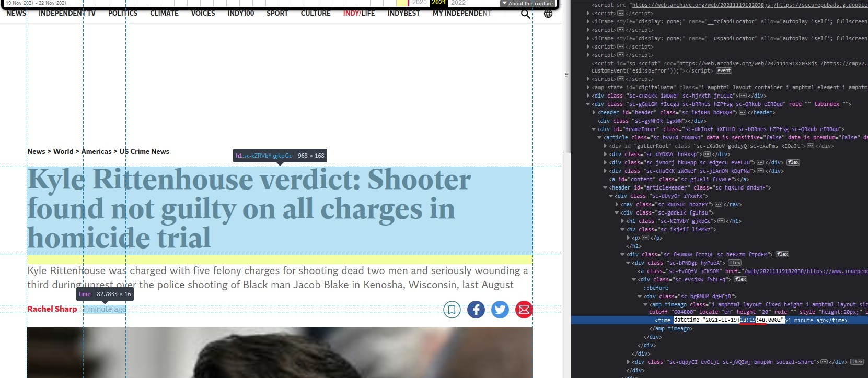The image size is (868, 378).
Task: Click the ellipsis badge in the jrLCEe div
Action: 743,96
